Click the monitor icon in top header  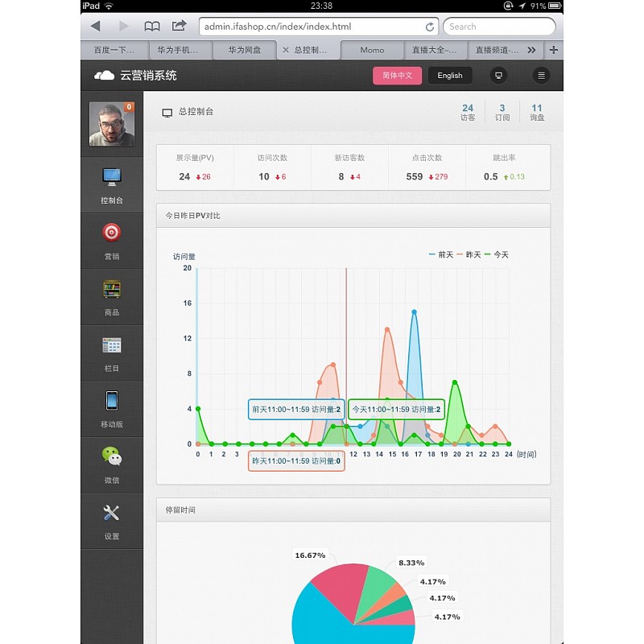[499, 76]
